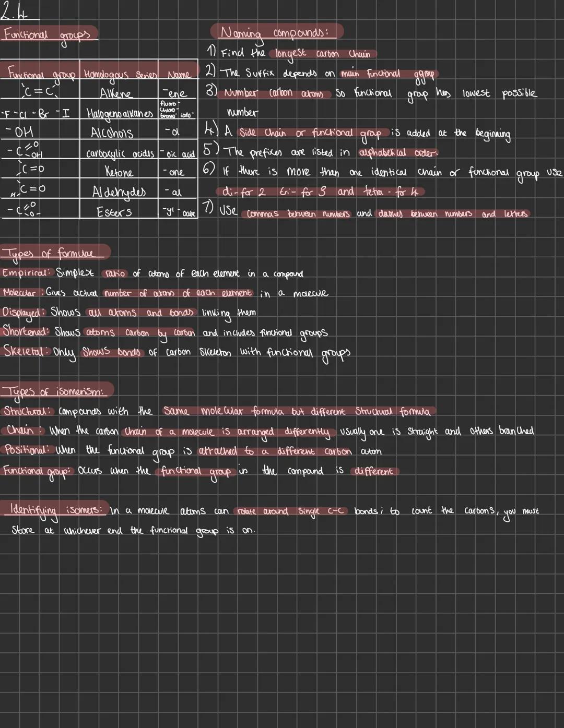Click the "Esters" table cell
Image resolution: width=564 pixels, height=728 pixels.
tap(114, 212)
